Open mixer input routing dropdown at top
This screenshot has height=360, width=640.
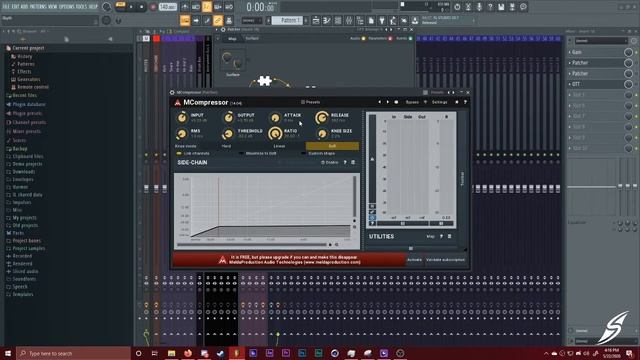pyautogui.click(x=601, y=40)
